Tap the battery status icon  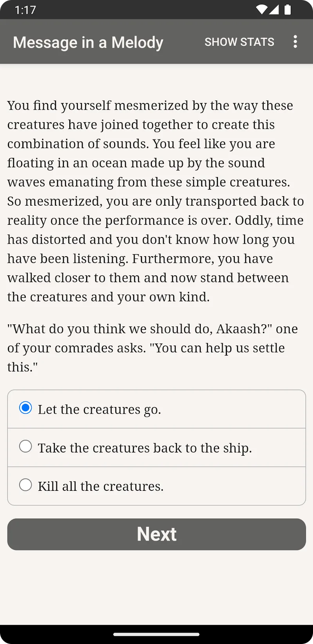(x=288, y=9)
